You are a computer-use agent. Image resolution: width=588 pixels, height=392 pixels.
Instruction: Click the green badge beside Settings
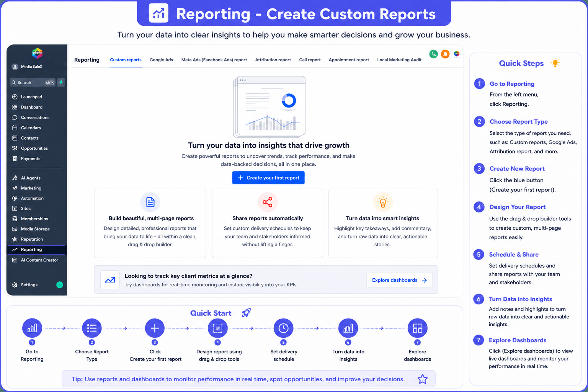[60, 285]
